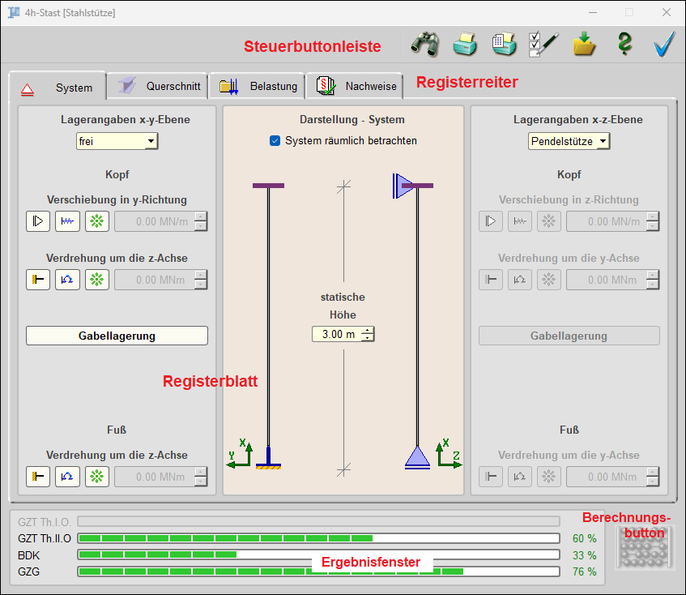Viewport: 686px width, 595px height.
Task: Select fixed support for Kopf y-Richtung displacement
Action: pos(38,222)
